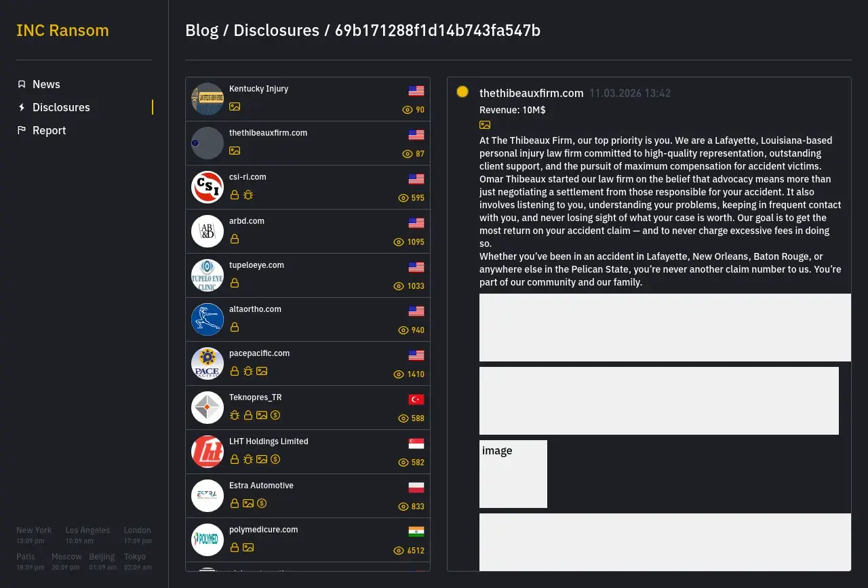The width and height of the screenshot is (868, 588).
Task: Click the lightning bolt icon beside Disclosures
Action: click(x=22, y=107)
